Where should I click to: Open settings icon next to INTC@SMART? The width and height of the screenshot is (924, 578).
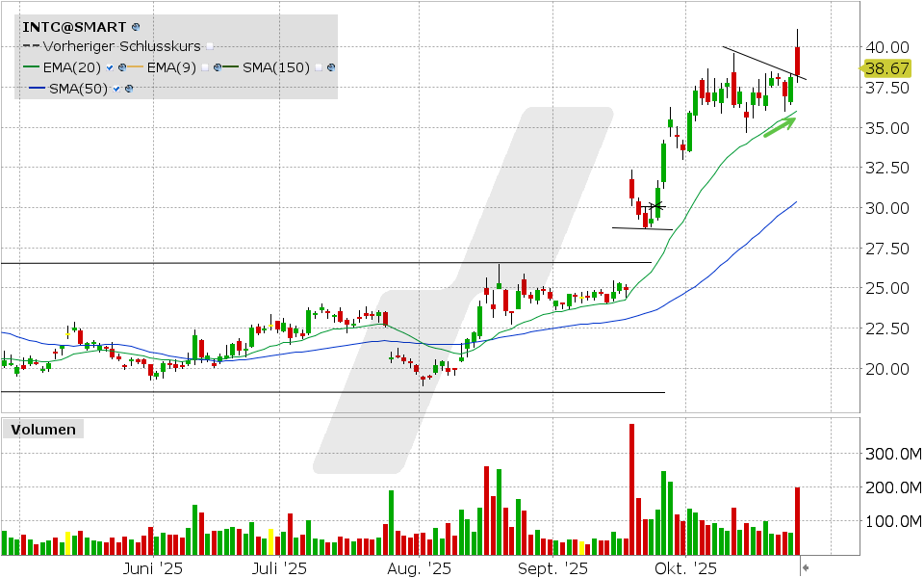click(135, 26)
